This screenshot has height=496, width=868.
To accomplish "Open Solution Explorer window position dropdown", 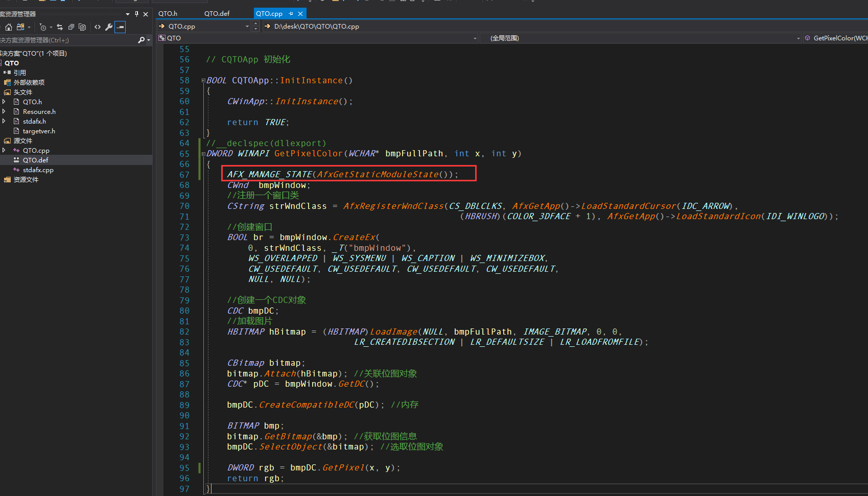I will click(x=128, y=14).
